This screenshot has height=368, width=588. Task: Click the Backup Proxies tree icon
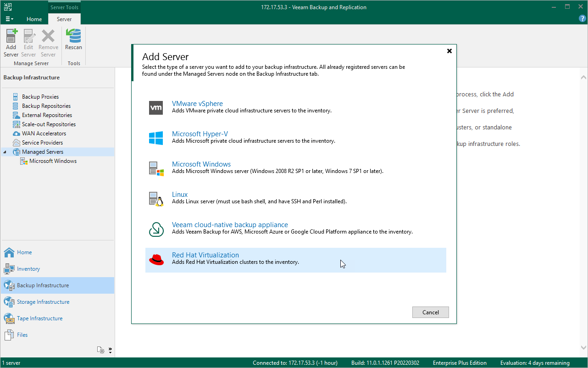[x=17, y=97]
